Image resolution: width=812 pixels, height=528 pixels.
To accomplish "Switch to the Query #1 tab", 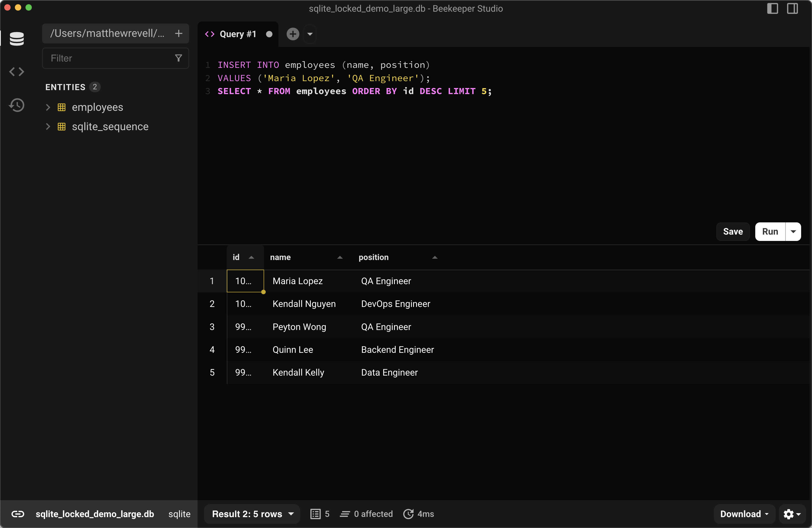I will (x=238, y=34).
